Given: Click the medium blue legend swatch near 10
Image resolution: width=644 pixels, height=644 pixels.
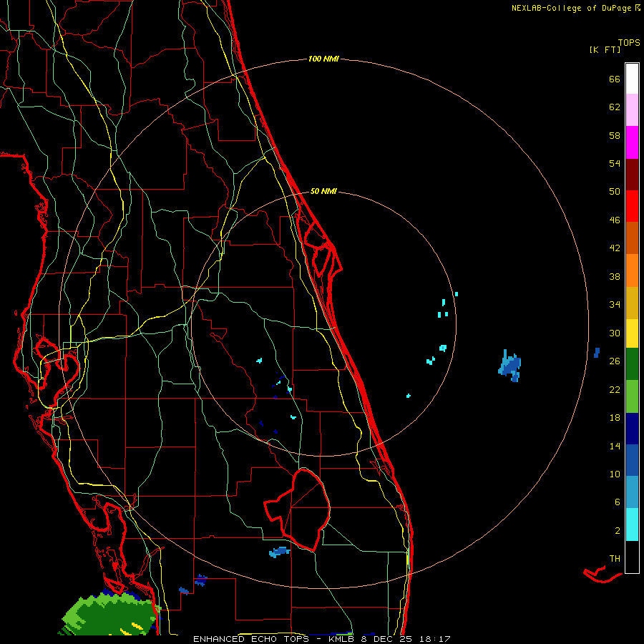Looking at the screenshot, I should 632,460.
